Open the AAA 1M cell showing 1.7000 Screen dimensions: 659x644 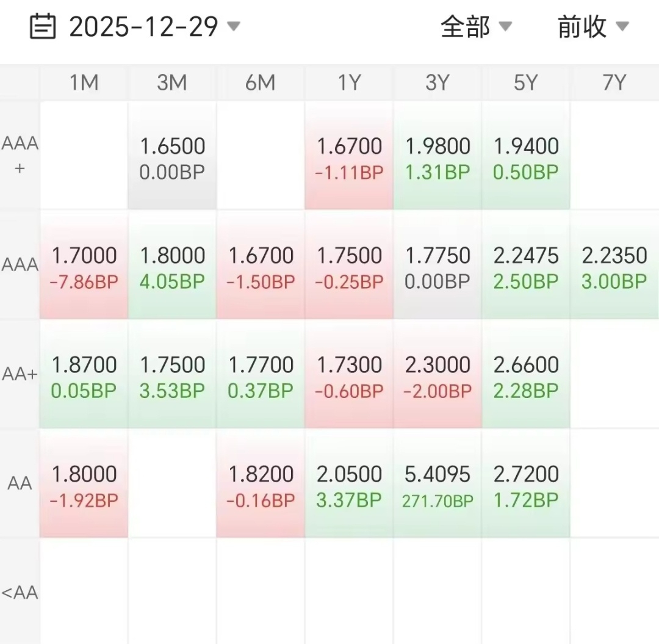pyautogui.click(x=84, y=266)
